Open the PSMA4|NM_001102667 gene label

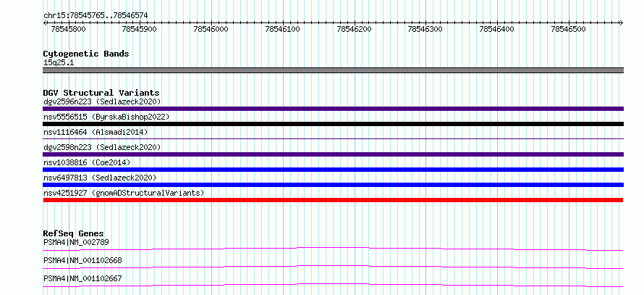[x=82, y=278]
